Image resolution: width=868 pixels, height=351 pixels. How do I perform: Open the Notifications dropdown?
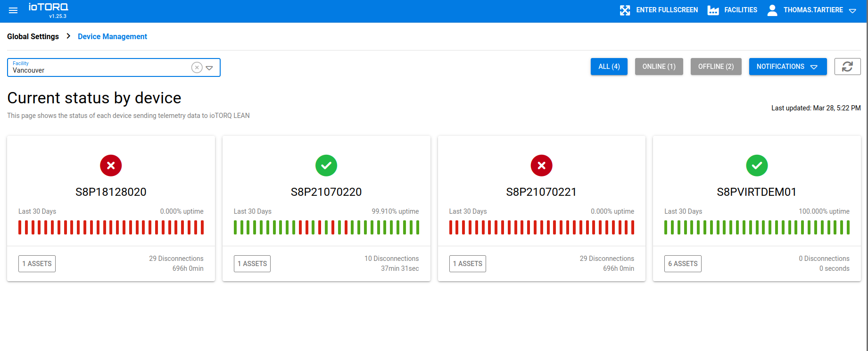click(x=788, y=67)
